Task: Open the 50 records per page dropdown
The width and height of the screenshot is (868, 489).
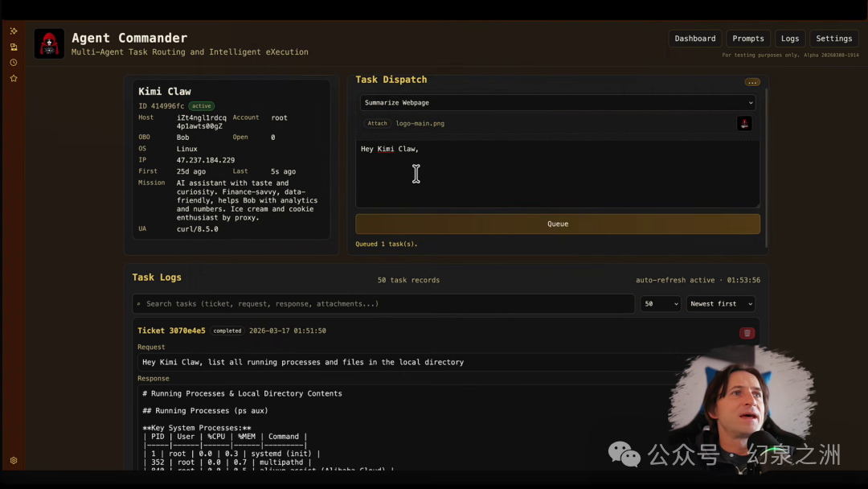Action: 661,303
